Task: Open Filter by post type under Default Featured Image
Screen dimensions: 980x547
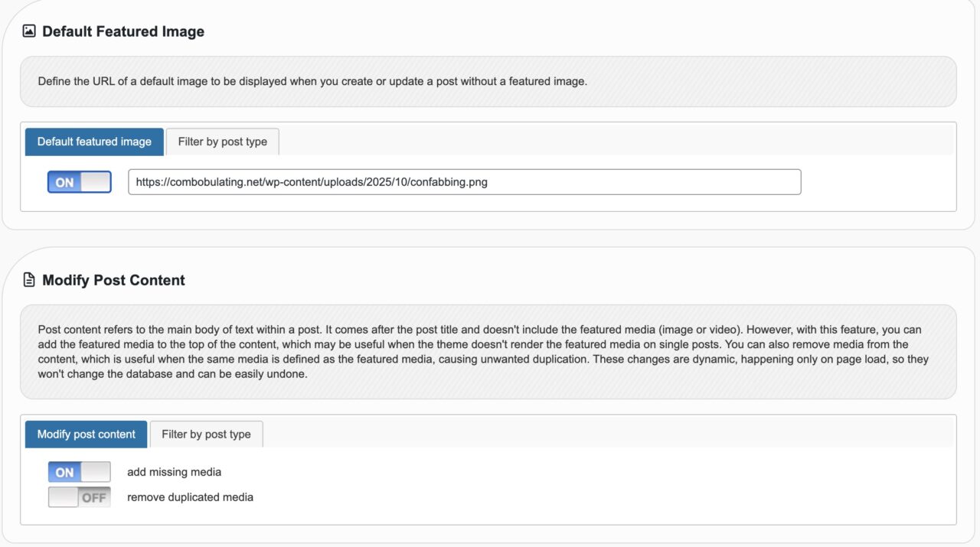Action: point(222,142)
